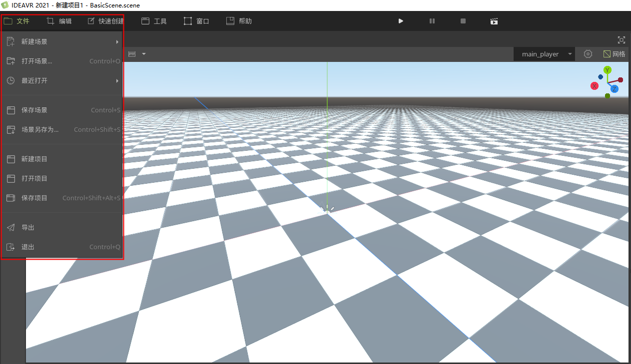The width and height of the screenshot is (631, 364).
Task: Click the 场景另存为 save-as icon
Action: (x=11, y=130)
